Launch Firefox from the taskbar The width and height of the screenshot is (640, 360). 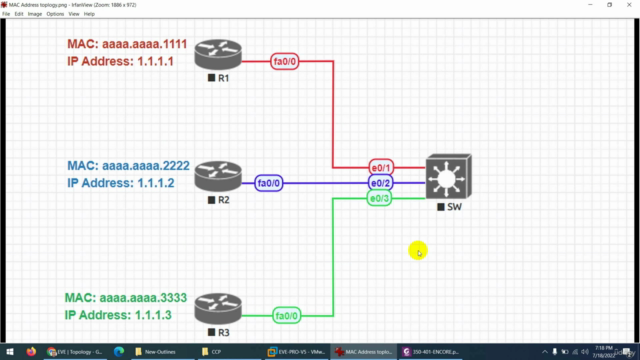pos(31,351)
